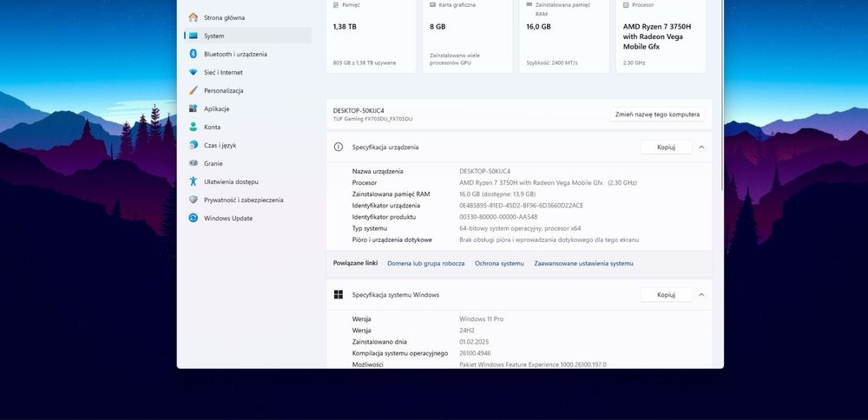Go to Bluetooth i urządzenia settings
The height and width of the screenshot is (420, 868).
pyautogui.click(x=247, y=54)
